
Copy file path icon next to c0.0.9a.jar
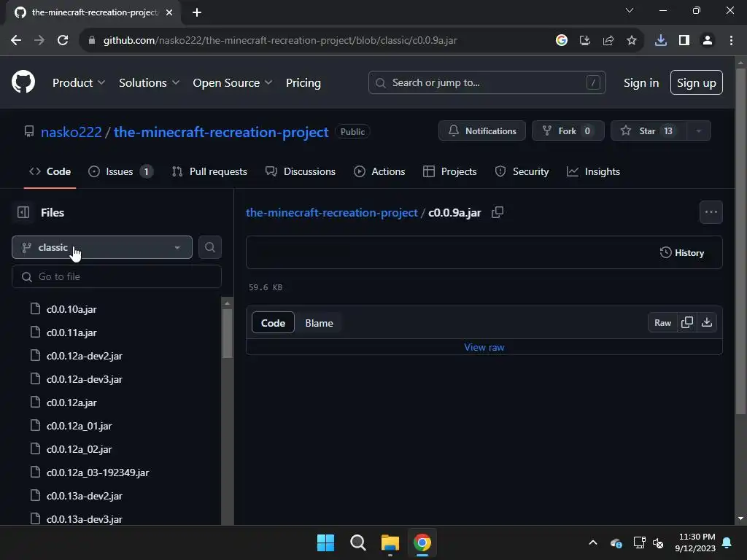(498, 212)
